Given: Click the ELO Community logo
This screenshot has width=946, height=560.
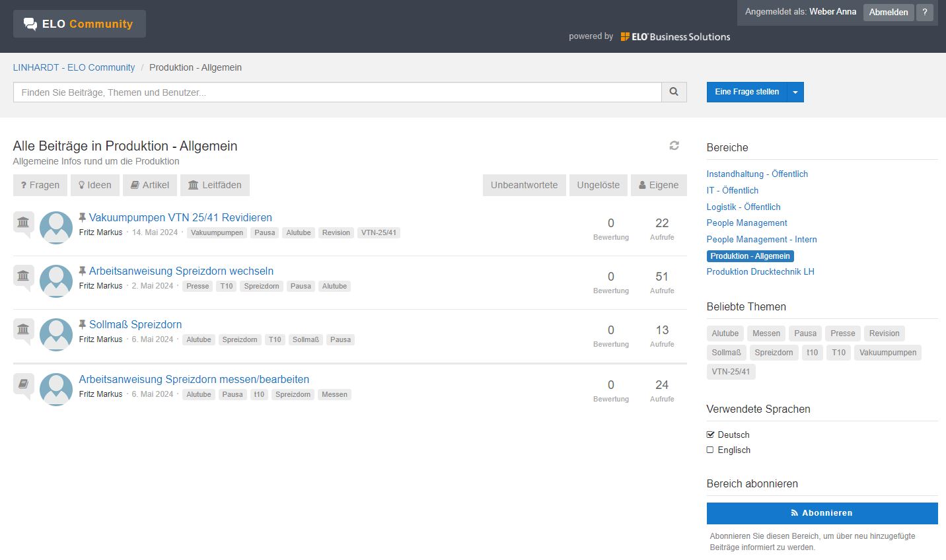Looking at the screenshot, I should click(x=79, y=24).
